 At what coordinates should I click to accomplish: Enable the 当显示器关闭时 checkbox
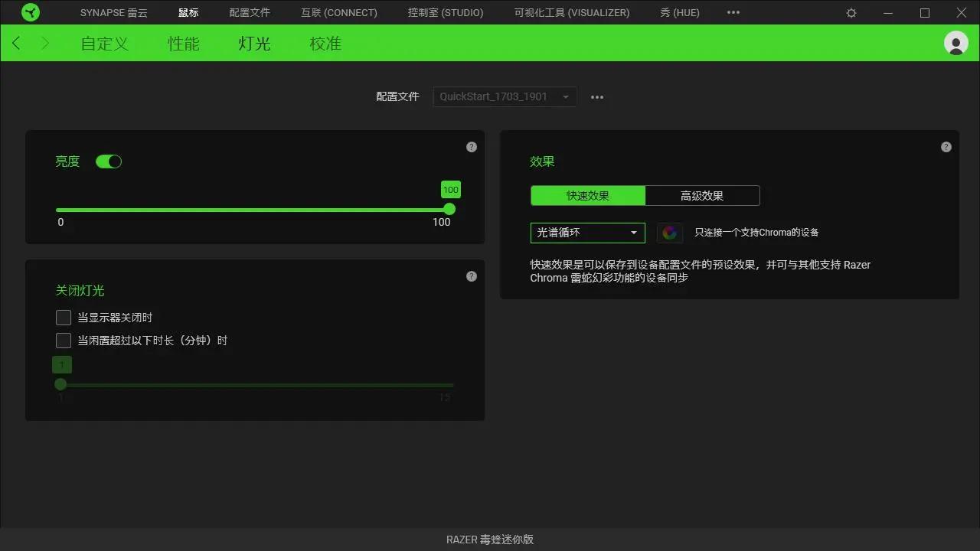click(64, 317)
